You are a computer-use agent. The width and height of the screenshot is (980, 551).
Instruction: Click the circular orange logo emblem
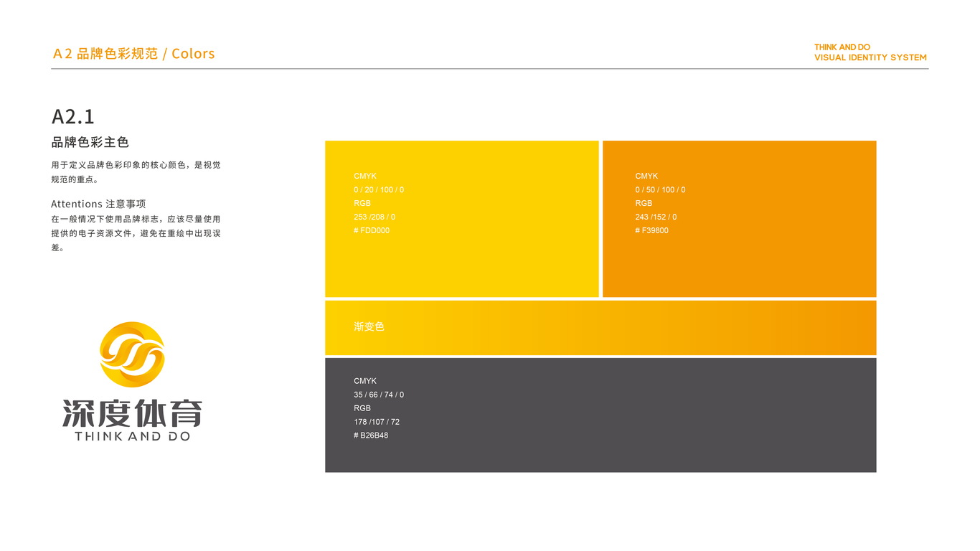(x=132, y=354)
